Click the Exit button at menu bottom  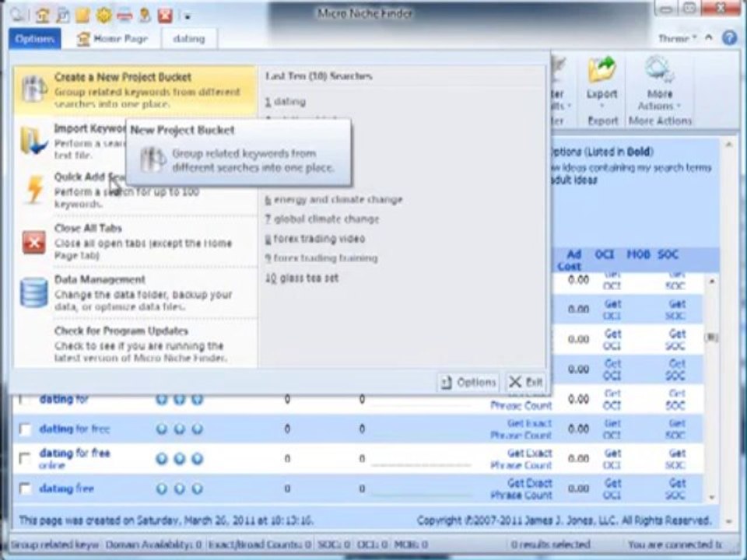pyautogui.click(x=525, y=382)
